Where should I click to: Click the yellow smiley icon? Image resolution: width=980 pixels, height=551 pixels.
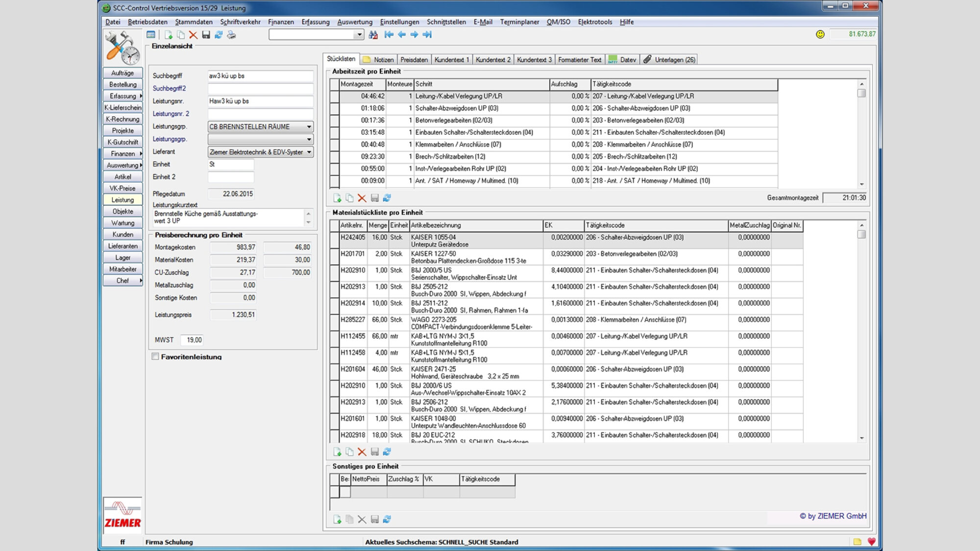coord(820,34)
